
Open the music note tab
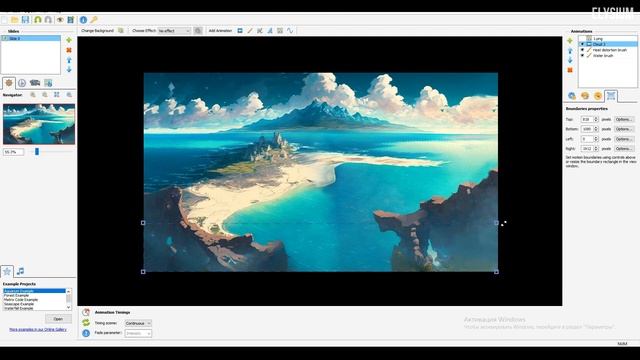coord(20,271)
